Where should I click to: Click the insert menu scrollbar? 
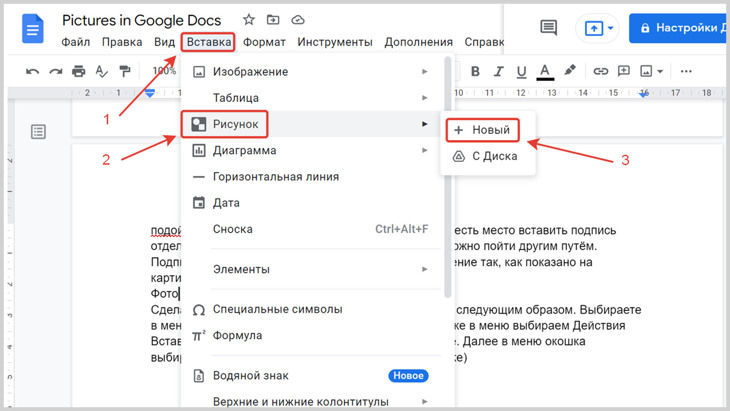pyautogui.click(x=447, y=177)
